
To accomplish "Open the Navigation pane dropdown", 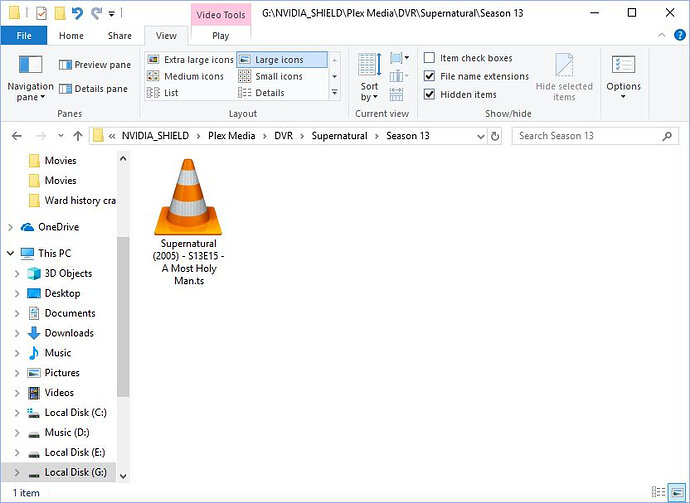I will [x=30, y=78].
